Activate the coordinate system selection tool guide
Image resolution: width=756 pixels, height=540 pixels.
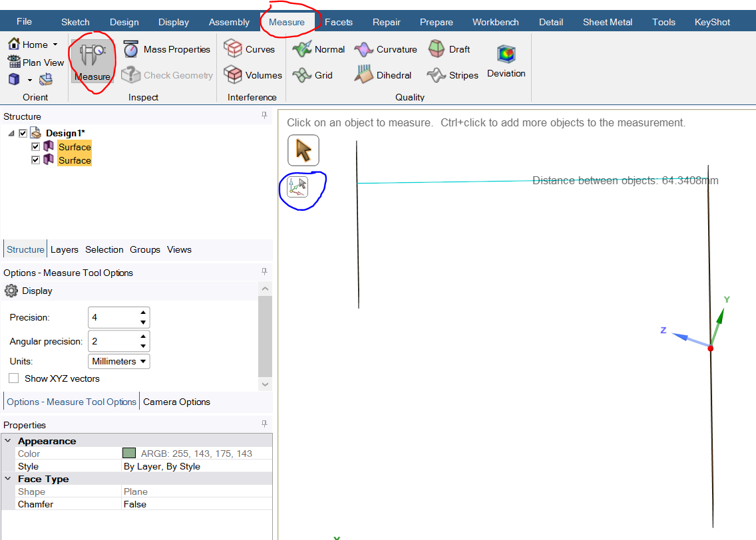point(297,187)
